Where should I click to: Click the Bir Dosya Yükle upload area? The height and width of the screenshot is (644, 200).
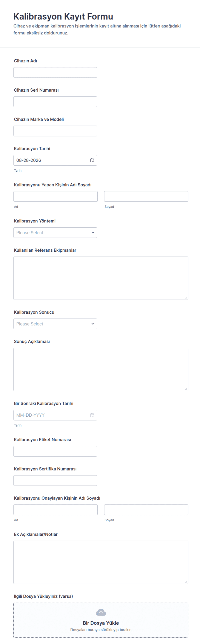[101, 620]
